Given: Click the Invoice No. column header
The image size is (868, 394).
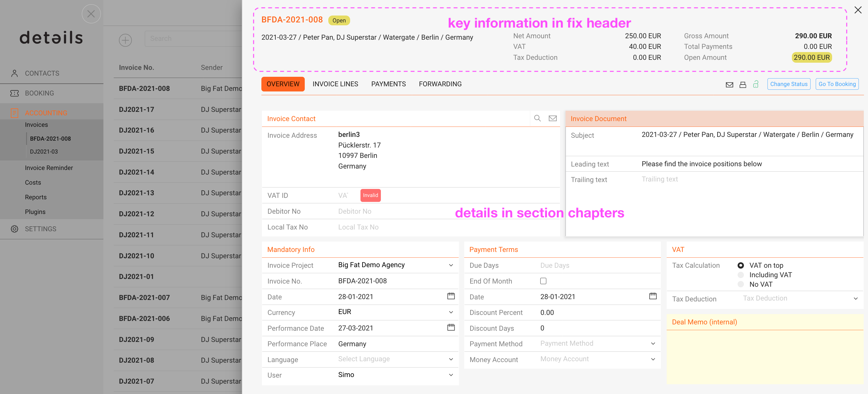Looking at the screenshot, I should tap(136, 68).
